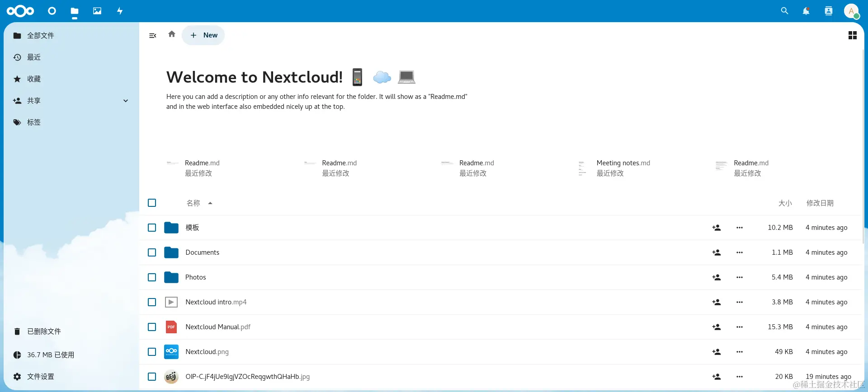Check the OIP-C jpg file checkbox
This screenshot has width=868, height=392.
[152, 377]
